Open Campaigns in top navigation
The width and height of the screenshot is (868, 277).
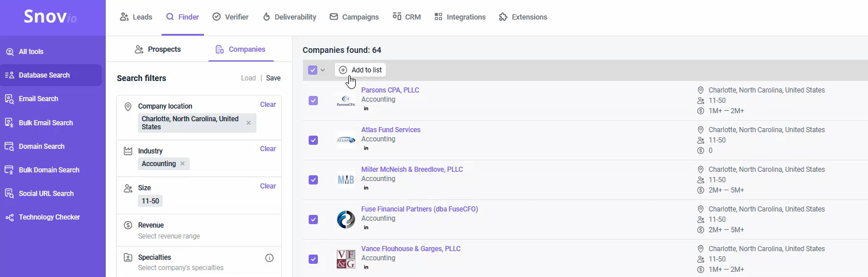(354, 17)
